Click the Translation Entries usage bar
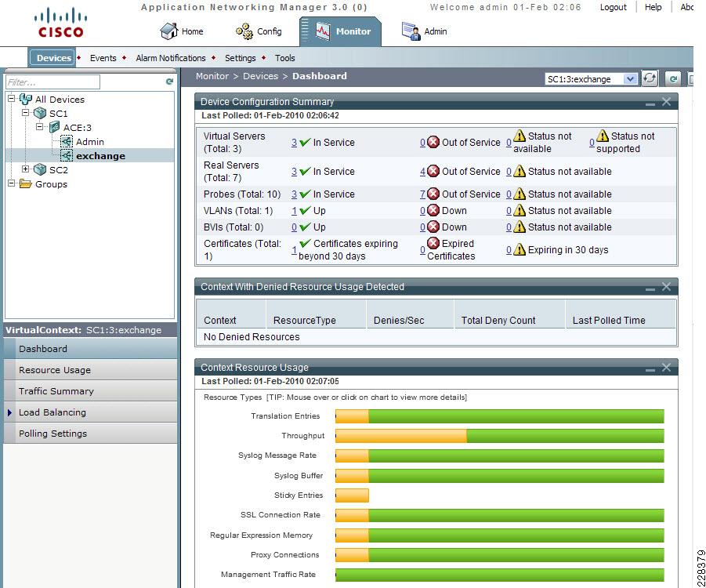706x588 pixels. [500, 416]
